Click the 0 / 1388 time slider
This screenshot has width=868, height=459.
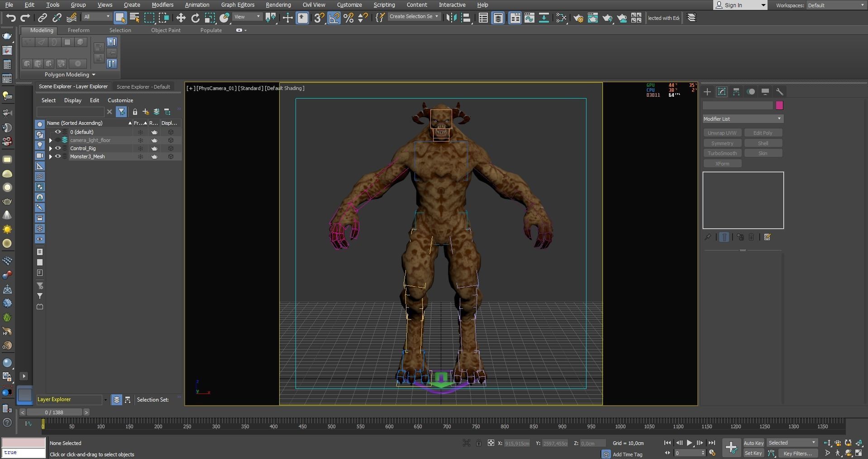tap(54, 412)
